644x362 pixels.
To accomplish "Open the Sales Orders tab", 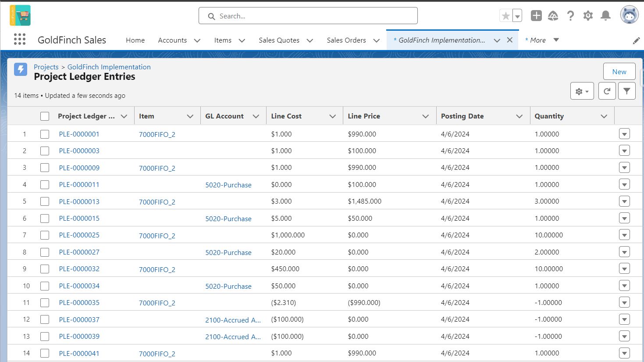I will pyautogui.click(x=346, y=40).
